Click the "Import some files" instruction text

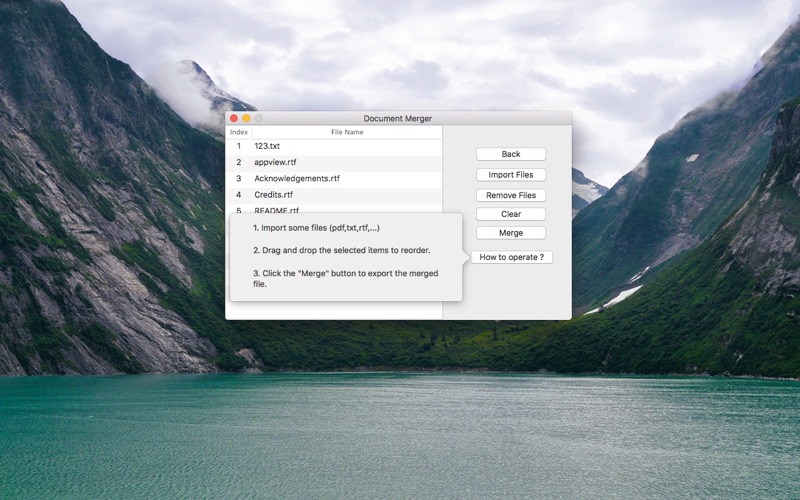316,228
